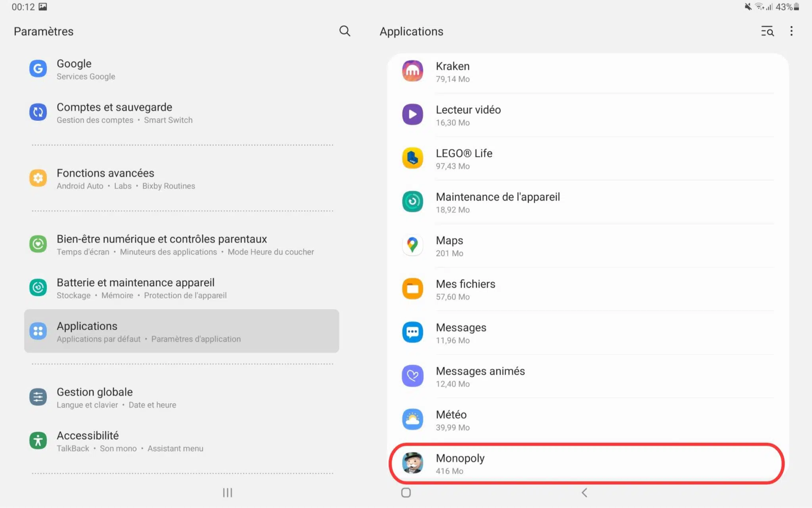The width and height of the screenshot is (812, 508).
Task: Tap Batterie et maintenance appareil icon
Action: 38,288
